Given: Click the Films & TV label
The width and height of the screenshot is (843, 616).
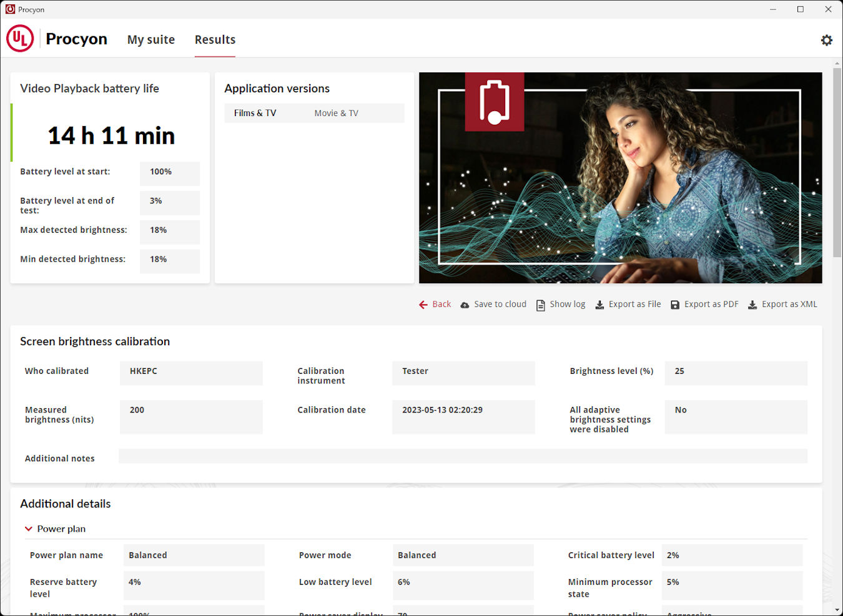Looking at the screenshot, I should 255,113.
